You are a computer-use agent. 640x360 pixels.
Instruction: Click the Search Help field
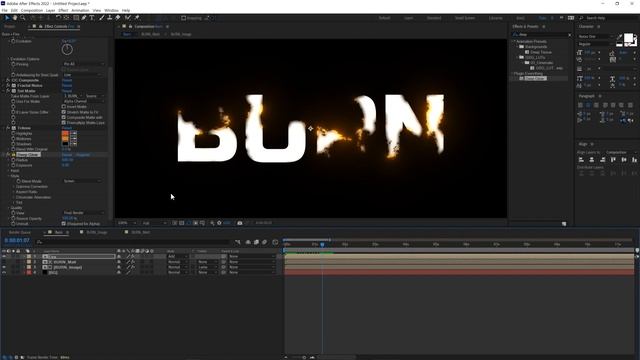point(610,18)
